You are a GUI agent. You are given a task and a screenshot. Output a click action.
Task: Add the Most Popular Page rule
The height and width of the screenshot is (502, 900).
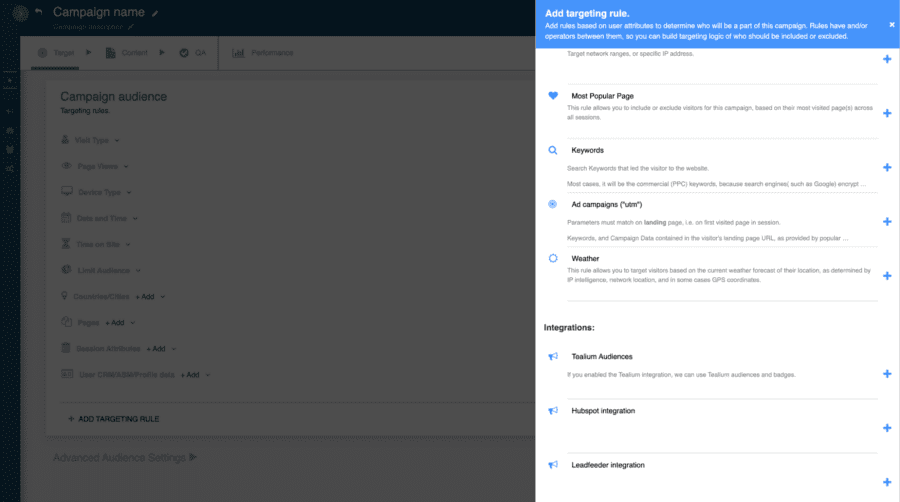point(887,113)
